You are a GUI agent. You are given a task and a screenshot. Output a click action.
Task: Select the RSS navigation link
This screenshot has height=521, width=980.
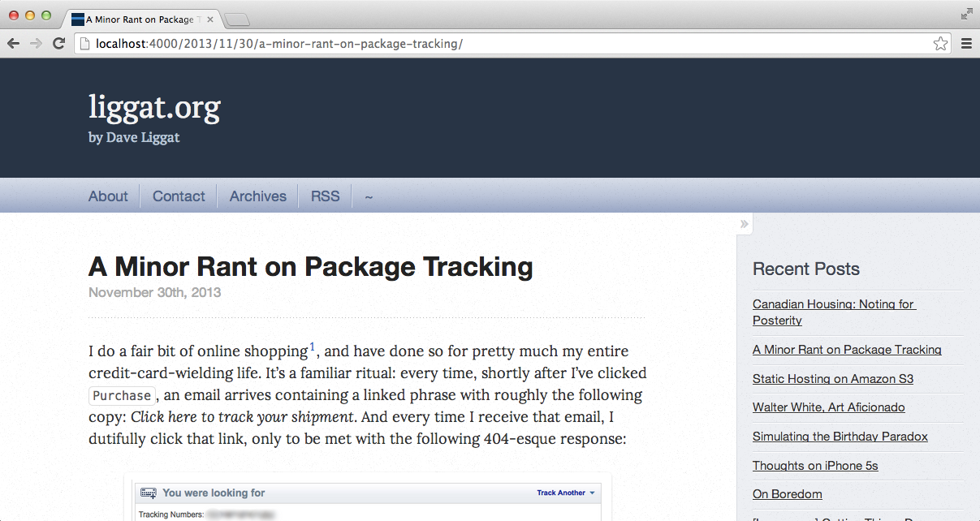[x=325, y=196]
